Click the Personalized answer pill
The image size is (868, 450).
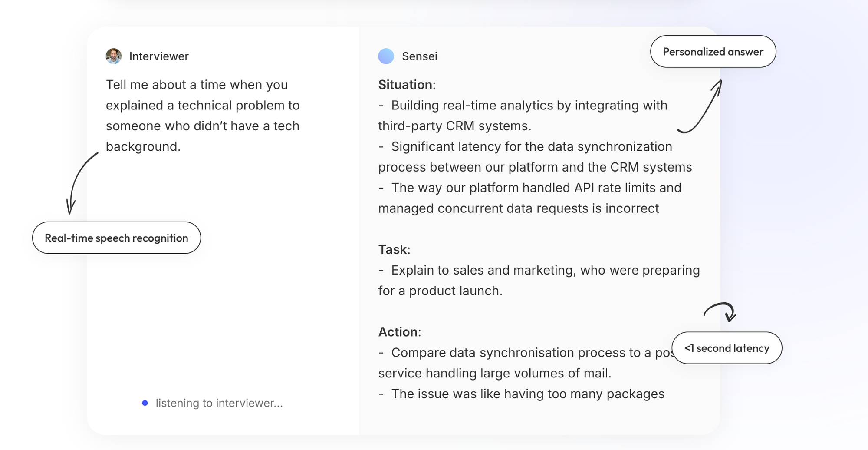(713, 52)
